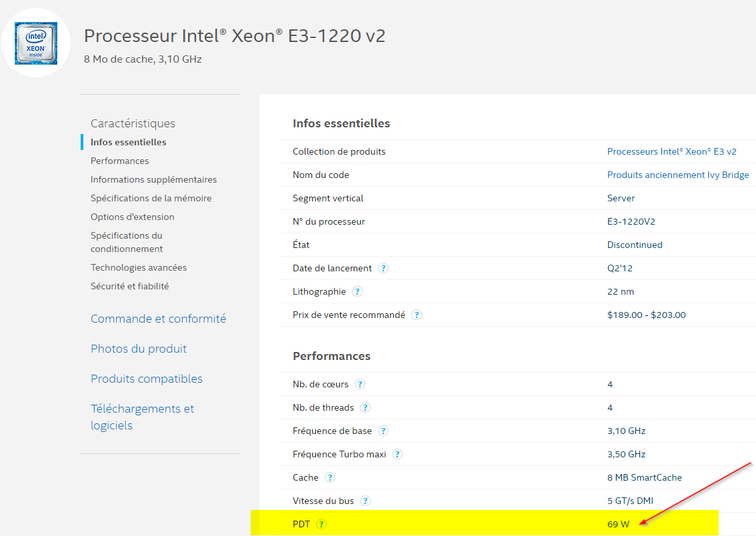Click the Nb. de threads label
This screenshot has height=536, width=756.
click(x=323, y=408)
